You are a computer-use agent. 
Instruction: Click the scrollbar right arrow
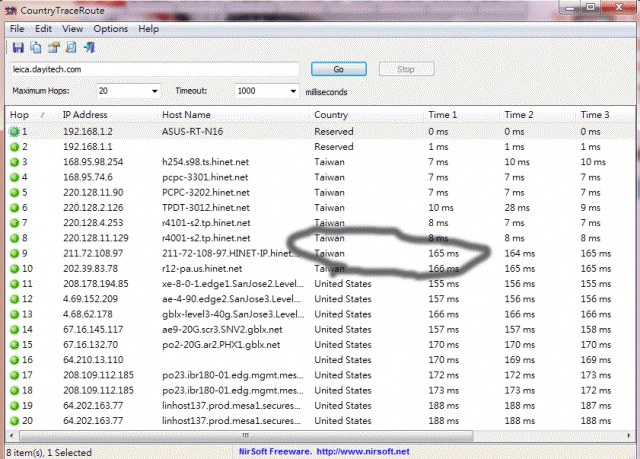(x=629, y=436)
